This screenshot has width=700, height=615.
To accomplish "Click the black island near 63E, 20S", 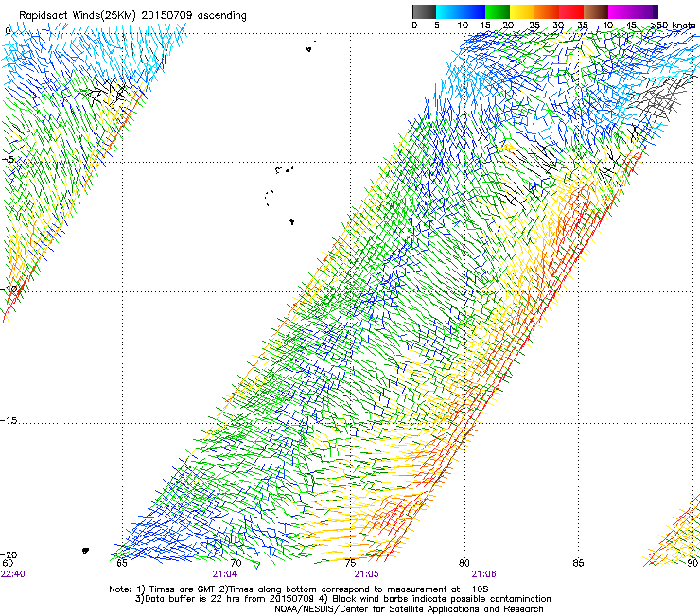I will tap(85, 551).
